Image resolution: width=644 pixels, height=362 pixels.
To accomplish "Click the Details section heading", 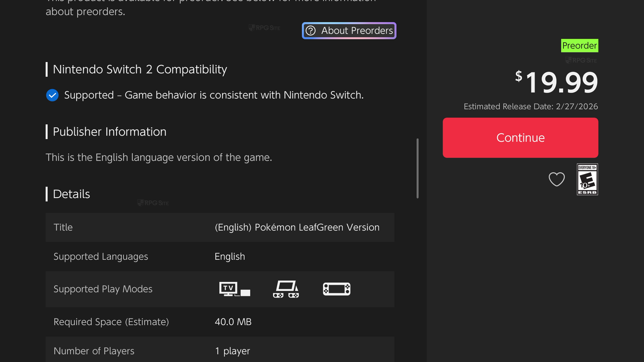I will click(71, 194).
